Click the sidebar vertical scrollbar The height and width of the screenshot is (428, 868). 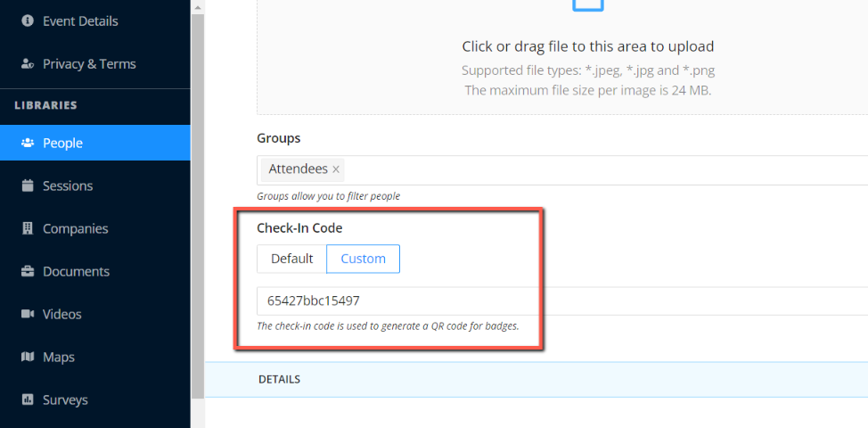197,214
